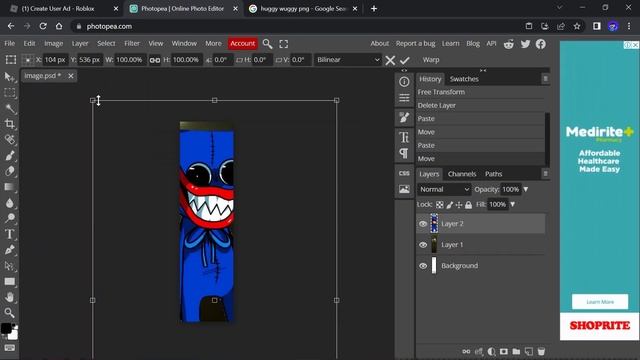Confirm the transform with checkmark icon
The image size is (640, 360).
pyautogui.click(x=404, y=60)
